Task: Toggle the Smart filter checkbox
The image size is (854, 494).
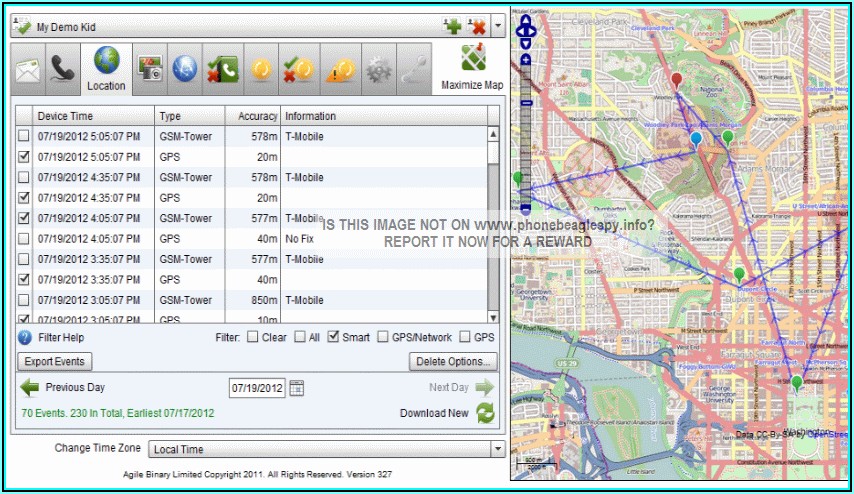Action: pos(334,338)
